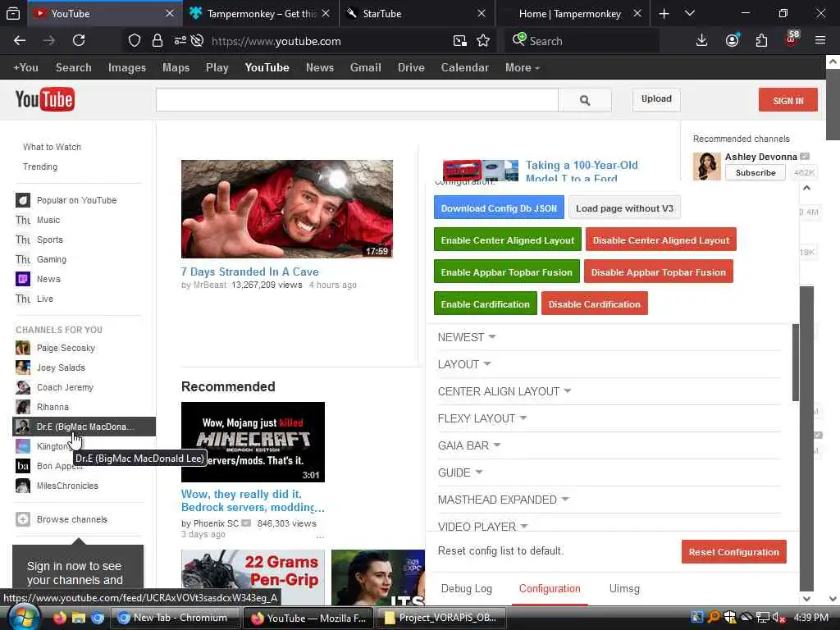Open the Firefox account avatar icon
Screen dimensions: 840x630
tap(733, 41)
